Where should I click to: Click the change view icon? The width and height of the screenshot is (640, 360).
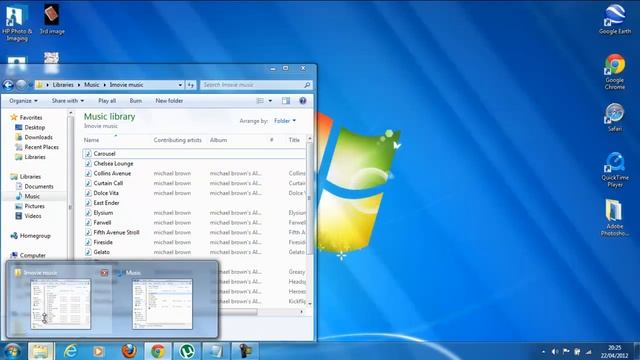[260, 101]
